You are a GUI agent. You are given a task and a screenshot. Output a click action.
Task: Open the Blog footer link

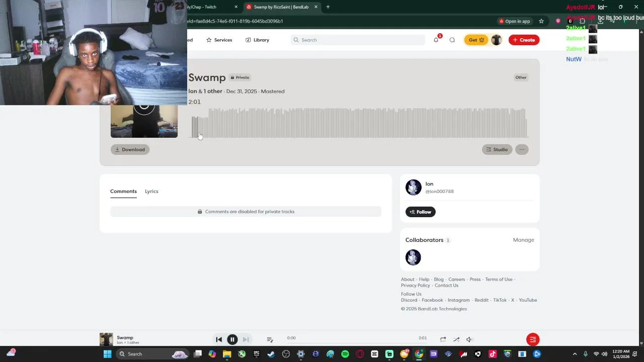click(x=439, y=280)
